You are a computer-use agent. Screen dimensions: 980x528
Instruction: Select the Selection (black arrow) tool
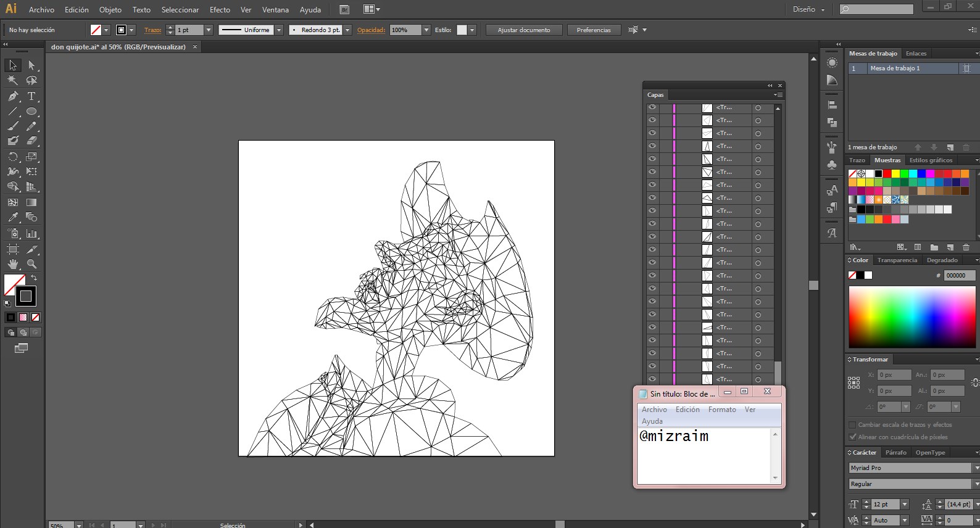click(x=12, y=65)
